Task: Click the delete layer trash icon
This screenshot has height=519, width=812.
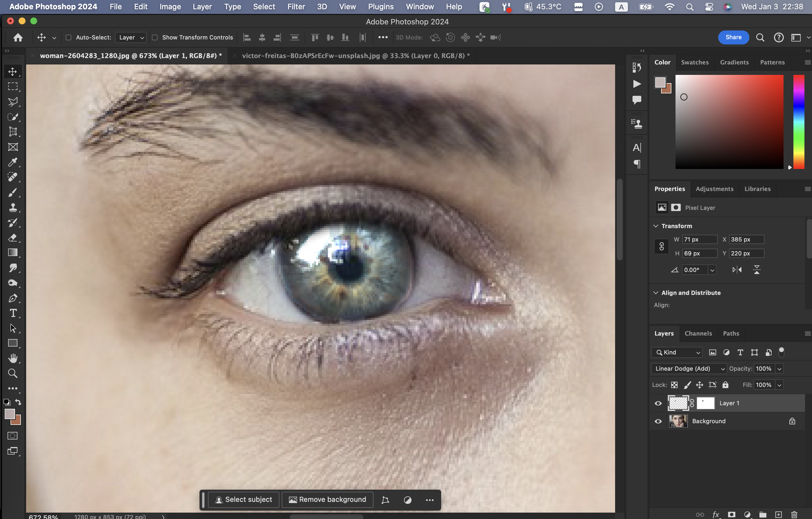Action: pyautogui.click(x=794, y=515)
